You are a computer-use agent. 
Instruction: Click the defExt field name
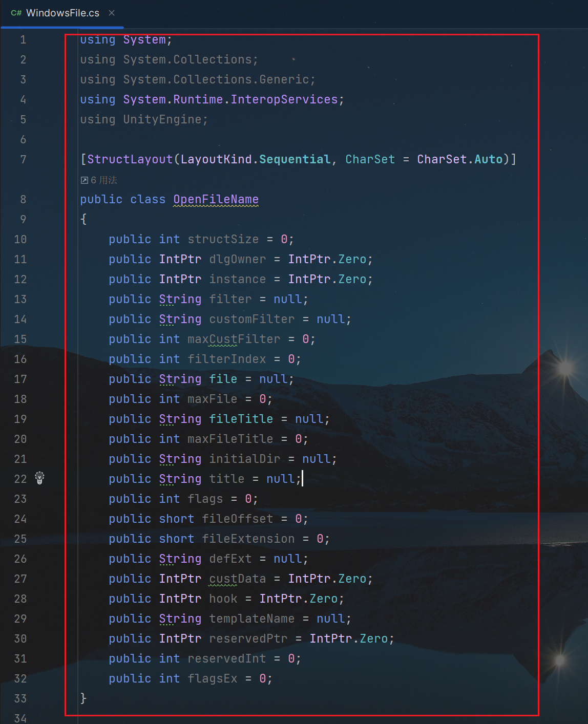tap(230, 559)
